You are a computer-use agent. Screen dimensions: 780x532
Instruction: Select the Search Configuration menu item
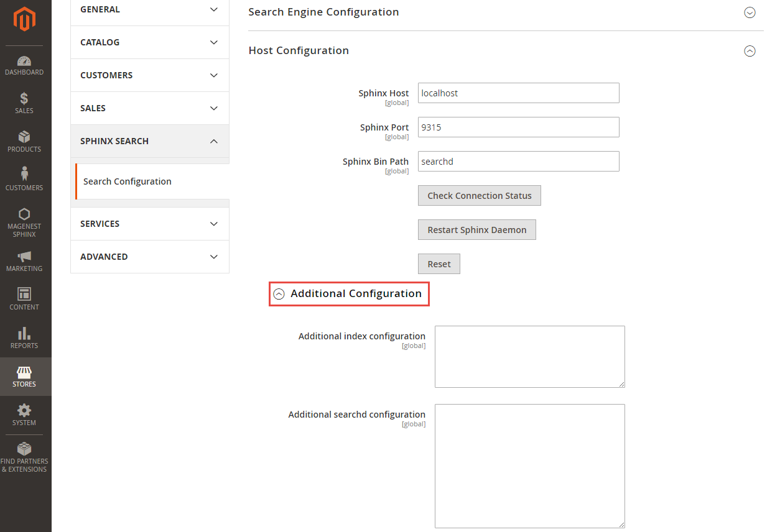127,181
